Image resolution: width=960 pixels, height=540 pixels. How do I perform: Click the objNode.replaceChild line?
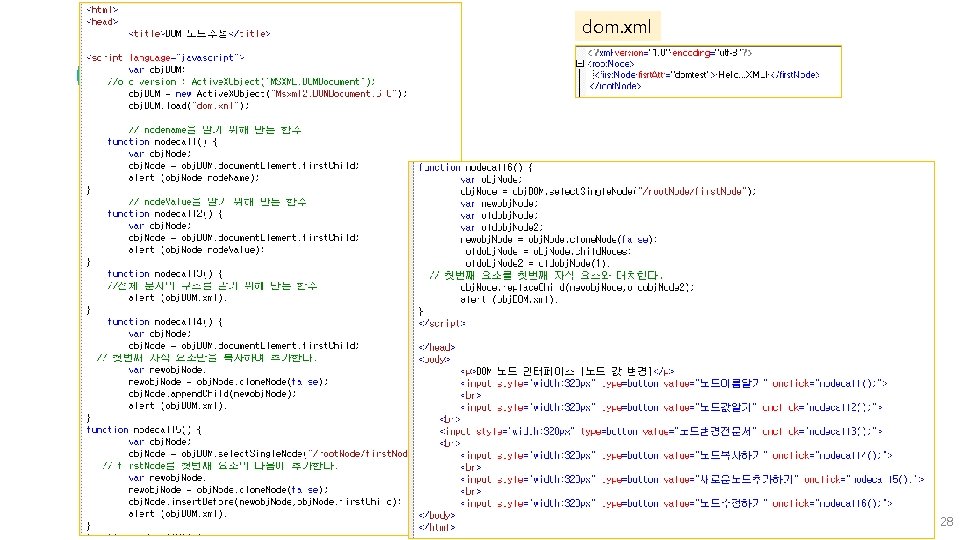[x=577, y=287]
